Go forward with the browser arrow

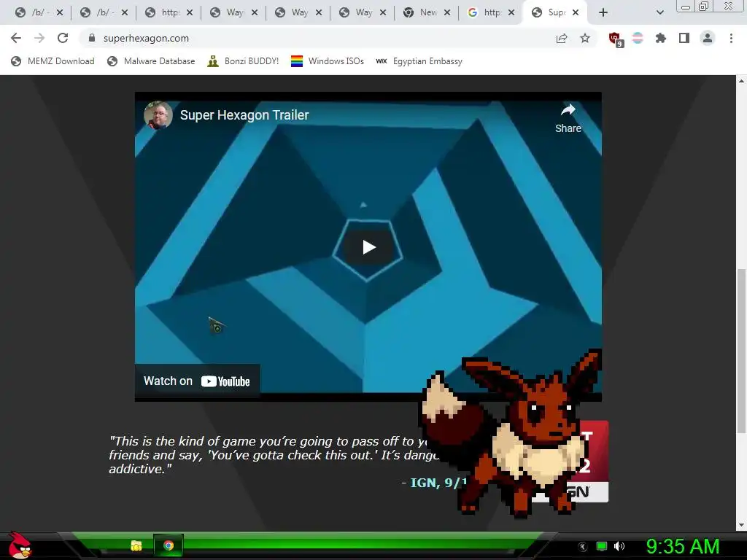pyautogui.click(x=39, y=38)
